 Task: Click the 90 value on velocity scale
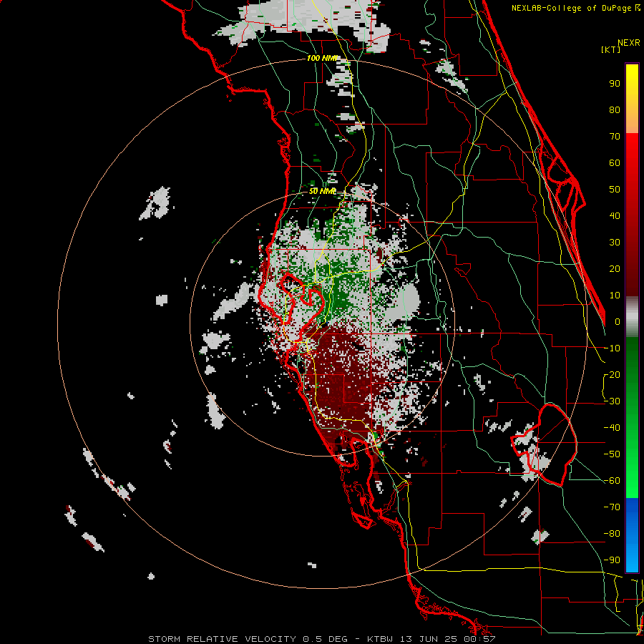pos(615,84)
